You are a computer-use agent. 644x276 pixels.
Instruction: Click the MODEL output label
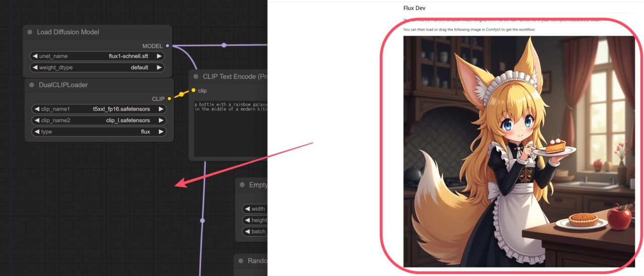(152, 46)
